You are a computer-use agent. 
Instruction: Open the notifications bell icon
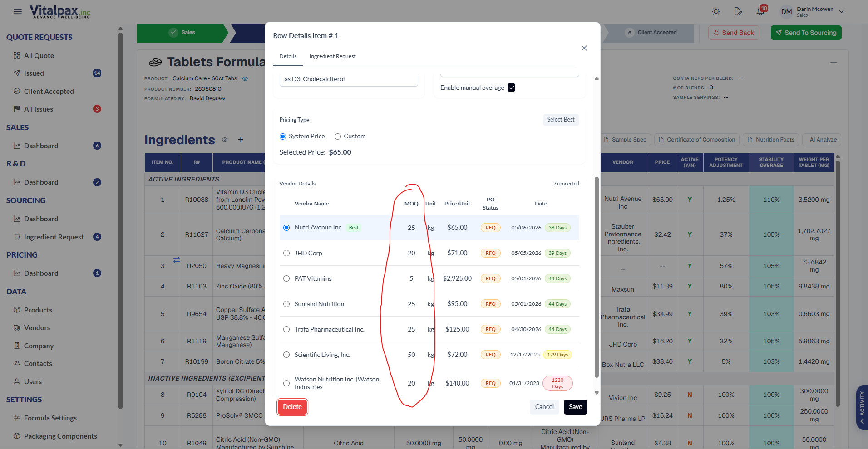click(760, 11)
